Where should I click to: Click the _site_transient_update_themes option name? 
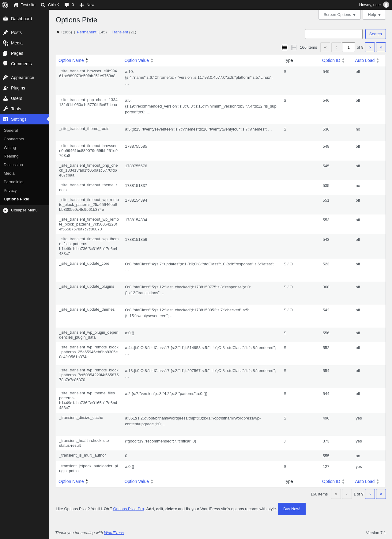87,309
